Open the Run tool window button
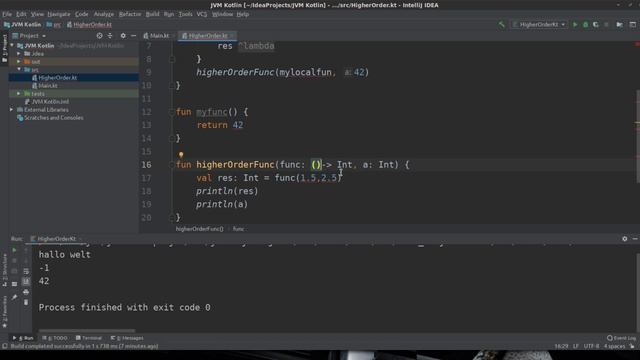 click(23, 338)
